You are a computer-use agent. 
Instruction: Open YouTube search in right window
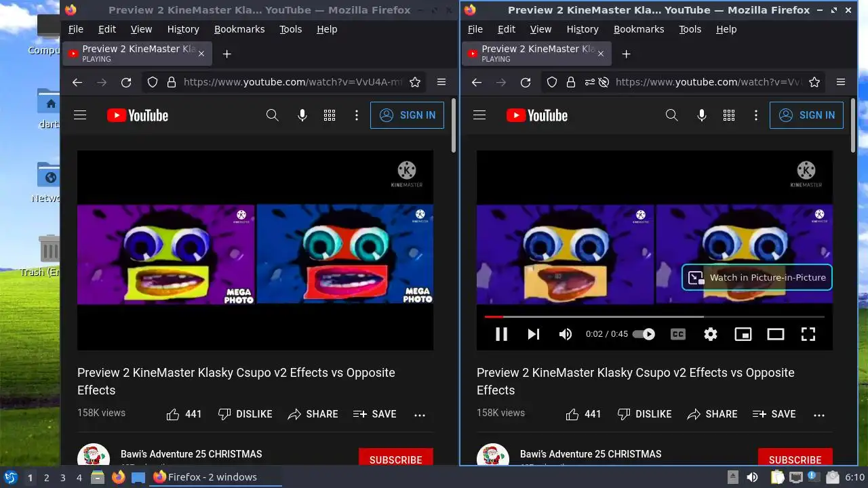pos(672,115)
